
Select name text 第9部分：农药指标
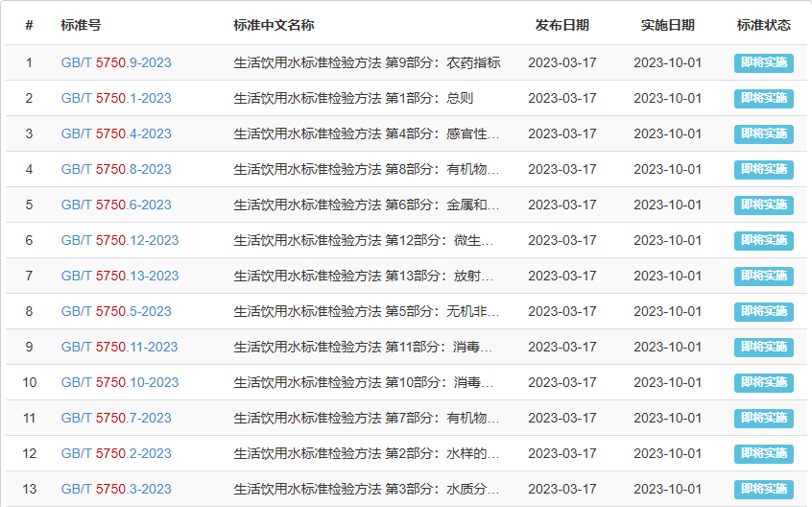442,62
